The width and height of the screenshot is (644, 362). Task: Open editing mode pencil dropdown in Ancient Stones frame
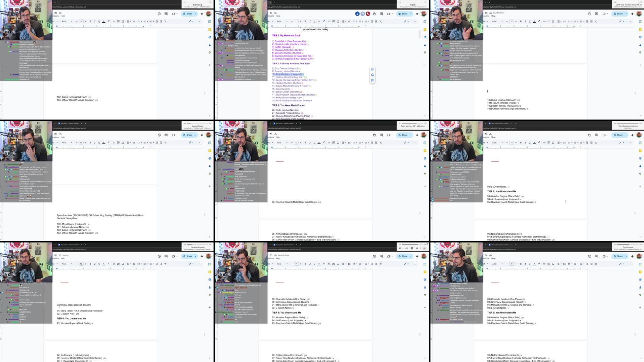[x=191, y=143]
